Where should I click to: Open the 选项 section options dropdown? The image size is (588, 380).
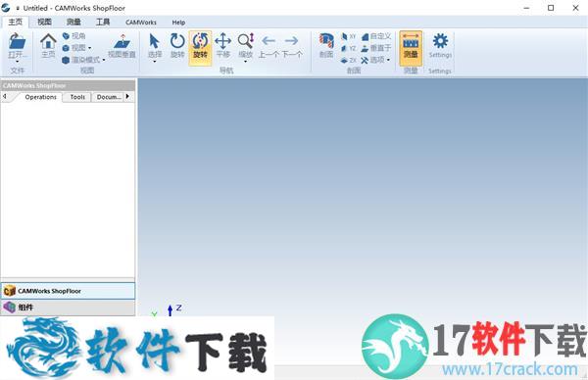point(375,60)
